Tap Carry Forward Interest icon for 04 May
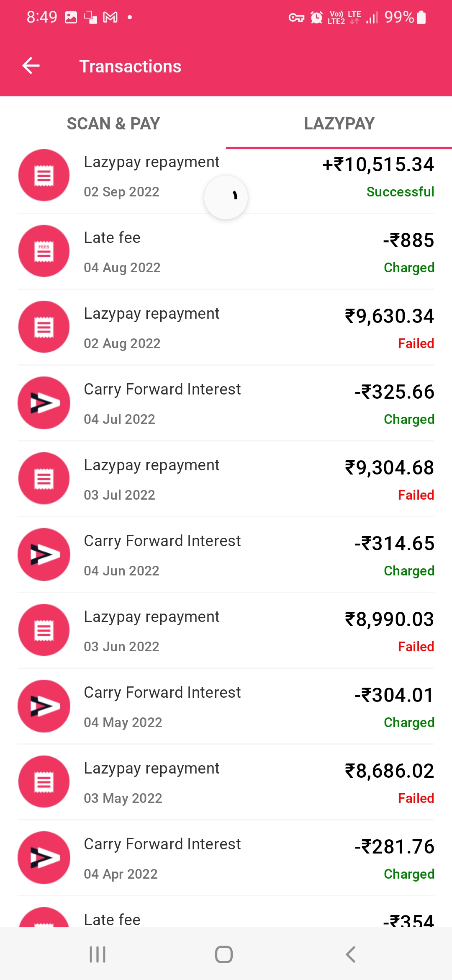Image resolution: width=452 pixels, height=980 pixels. [44, 706]
